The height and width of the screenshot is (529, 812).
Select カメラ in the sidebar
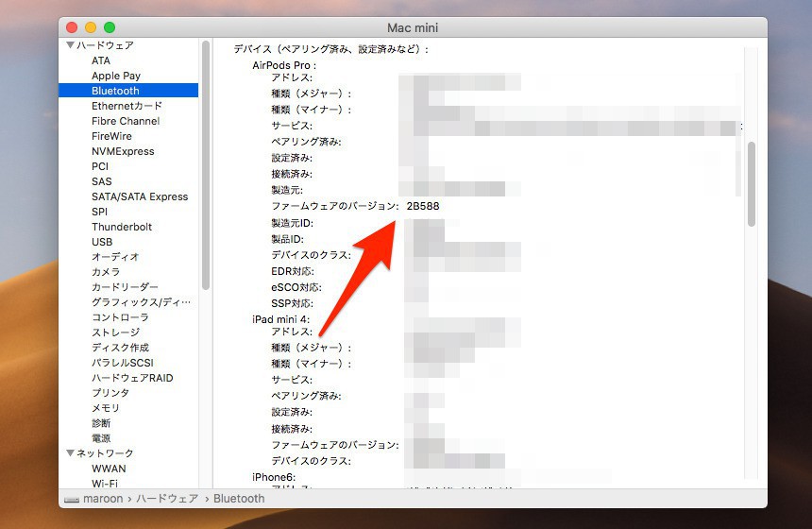pyautogui.click(x=106, y=271)
